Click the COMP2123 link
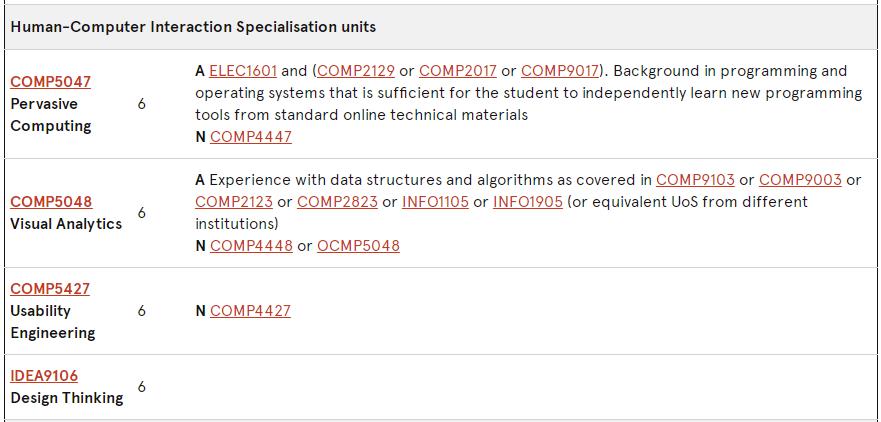881x422 pixels. click(234, 202)
